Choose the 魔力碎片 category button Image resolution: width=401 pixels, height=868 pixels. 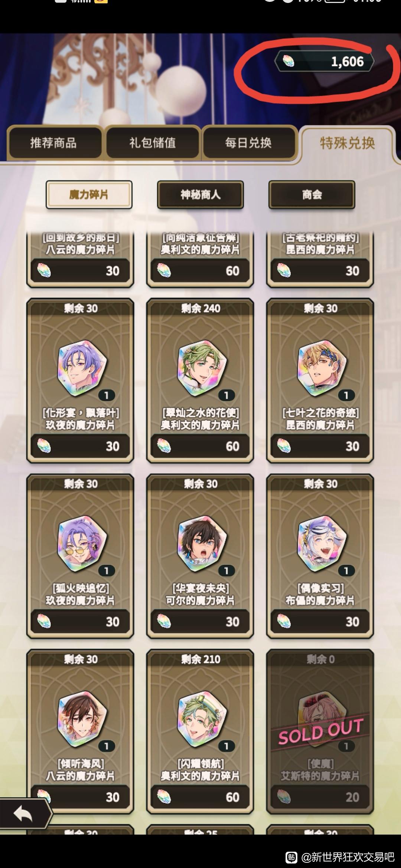tap(89, 195)
